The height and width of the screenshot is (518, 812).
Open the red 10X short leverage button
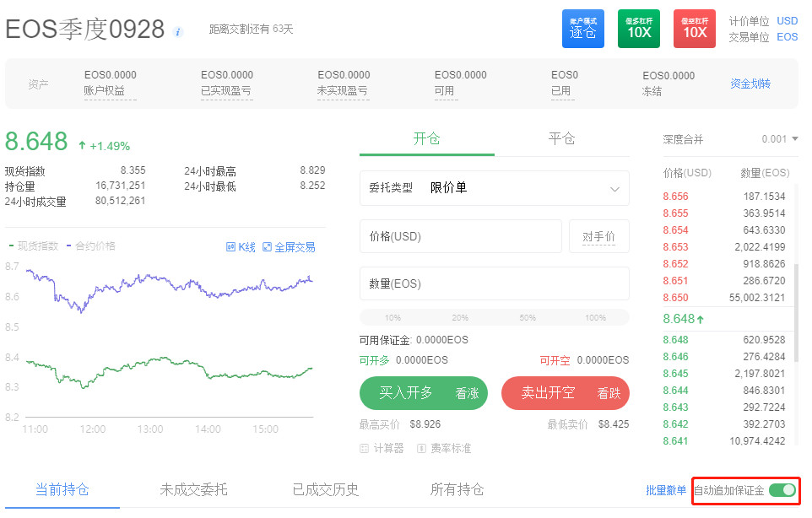pos(695,29)
